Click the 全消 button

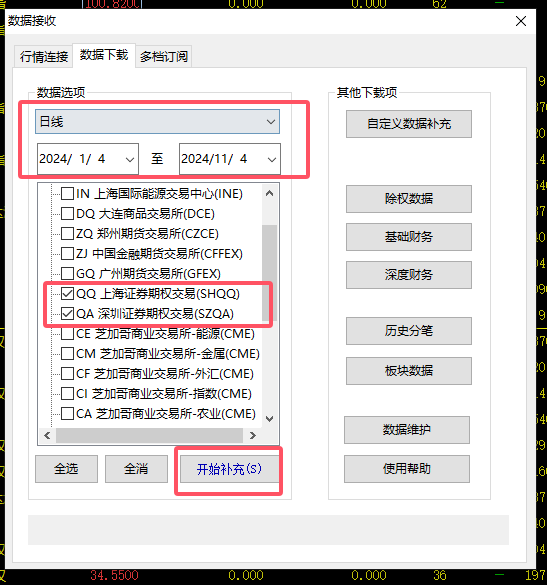click(x=136, y=469)
